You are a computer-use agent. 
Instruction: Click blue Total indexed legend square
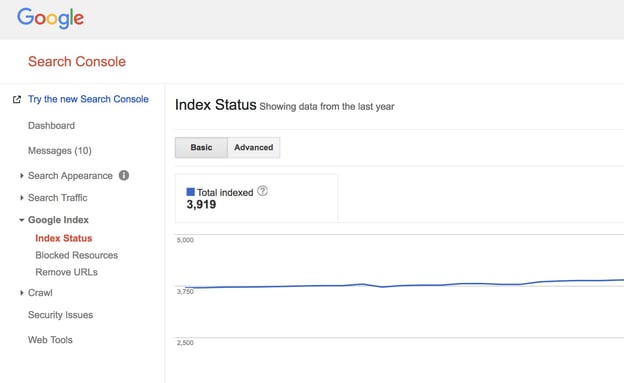point(191,192)
